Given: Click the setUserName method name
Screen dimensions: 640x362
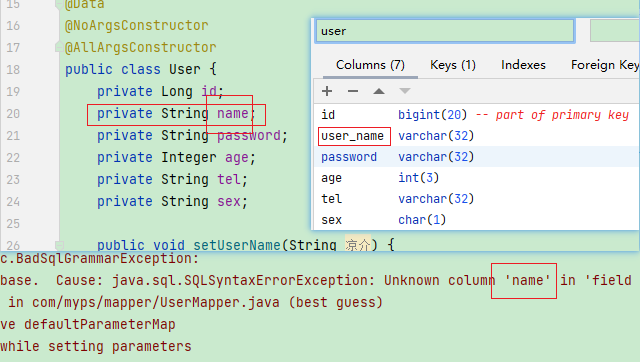Looking at the screenshot, I should 237,245.
